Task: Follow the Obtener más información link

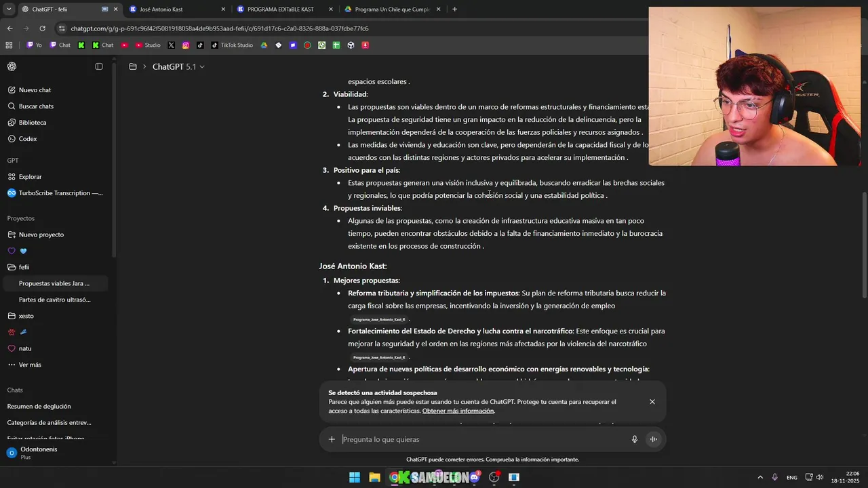Action: click(458, 411)
